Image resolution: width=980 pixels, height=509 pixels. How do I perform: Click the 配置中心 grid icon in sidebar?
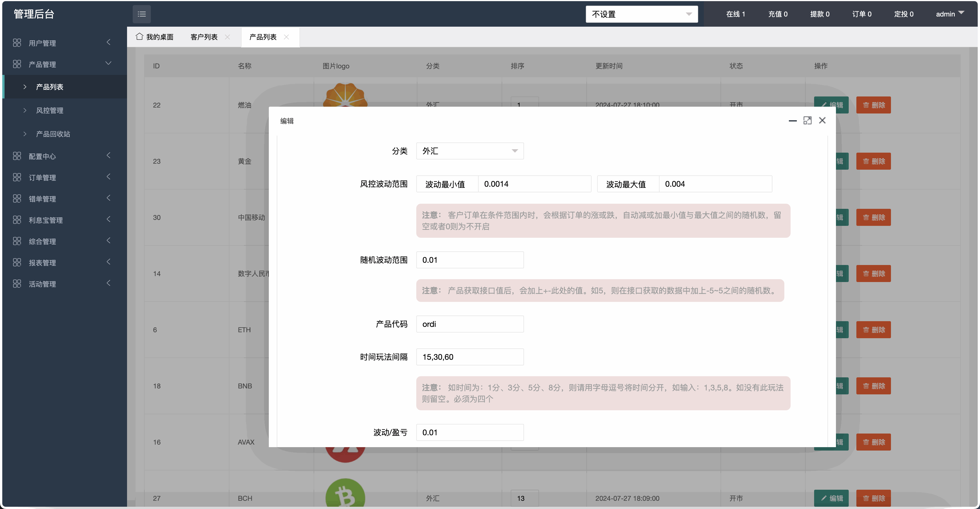[17, 156]
